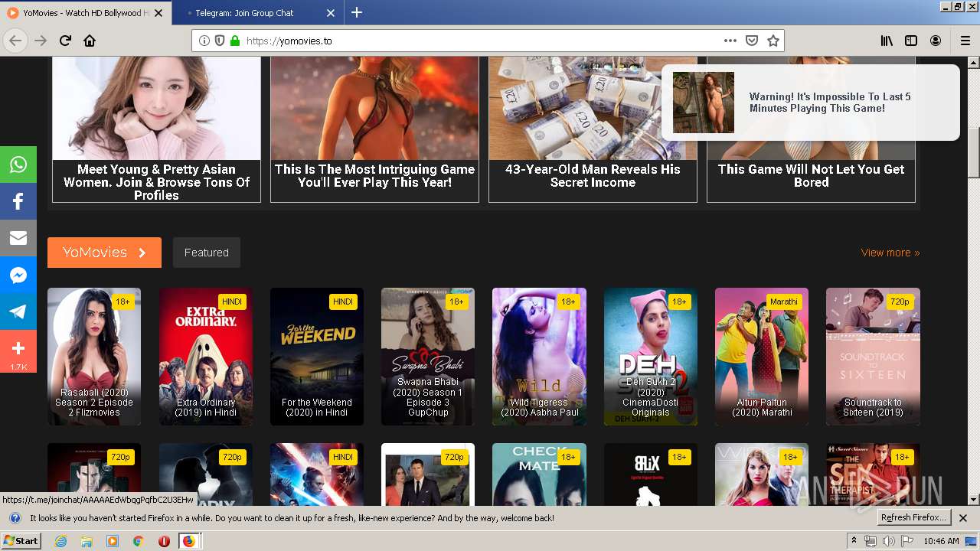Screen dimensions: 980x551
Task: Go to the Firefox home page
Action: coord(90,41)
